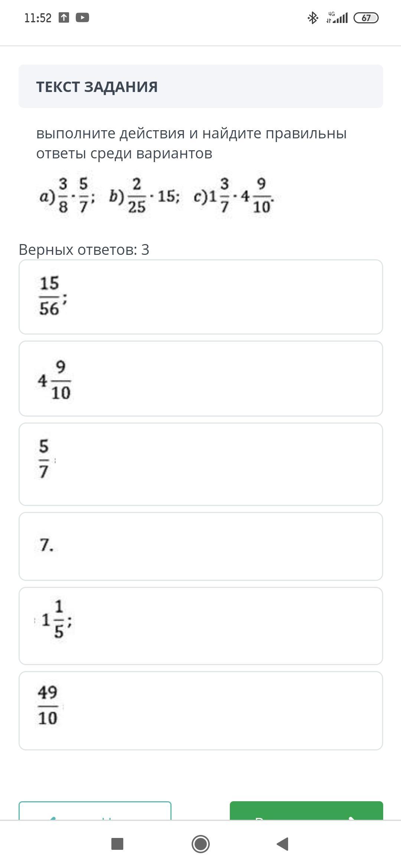This screenshot has width=401, height=868.
Task: Choose the answer option 49/10
Action: point(200,710)
